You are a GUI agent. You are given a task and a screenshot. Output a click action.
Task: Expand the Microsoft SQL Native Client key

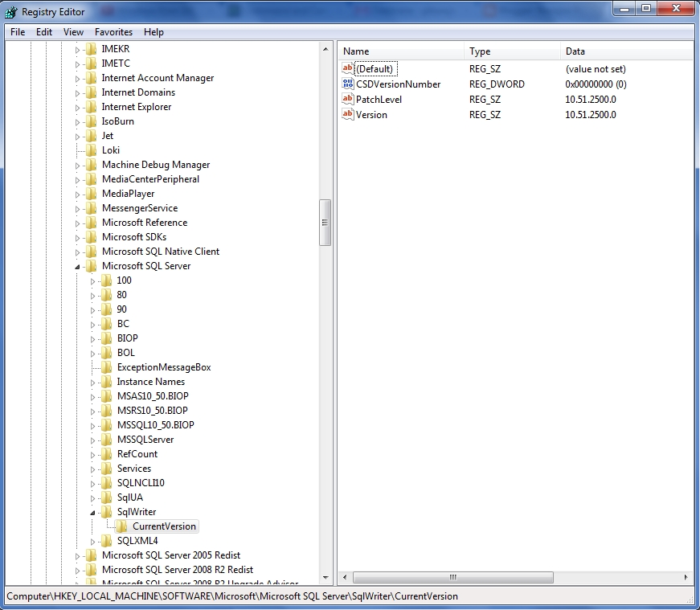click(77, 252)
